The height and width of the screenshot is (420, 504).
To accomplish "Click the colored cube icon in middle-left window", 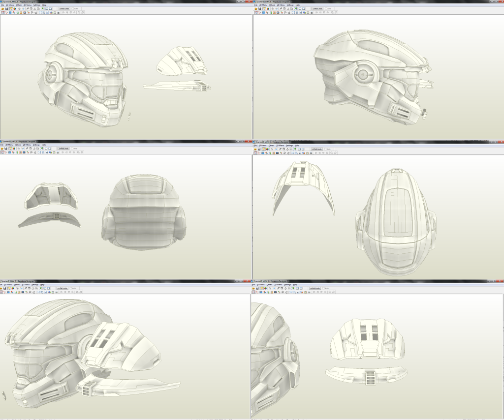I will tap(14, 149).
